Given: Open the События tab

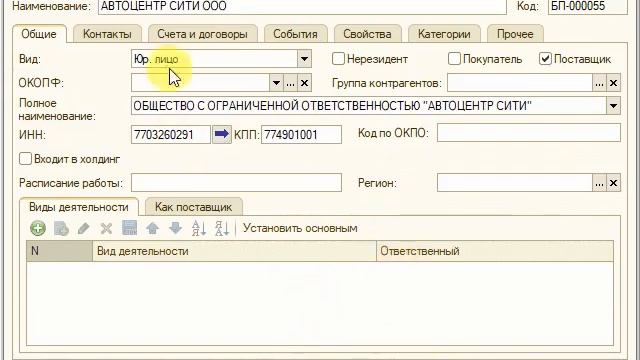Looking at the screenshot, I should pos(296,34).
